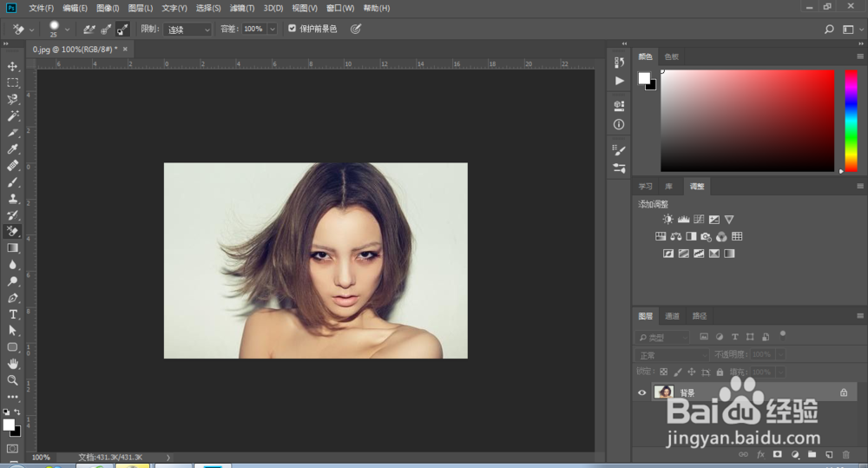Select the Zoom tool
Viewport: 868px width, 468px height.
pyautogui.click(x=13, y=380)
